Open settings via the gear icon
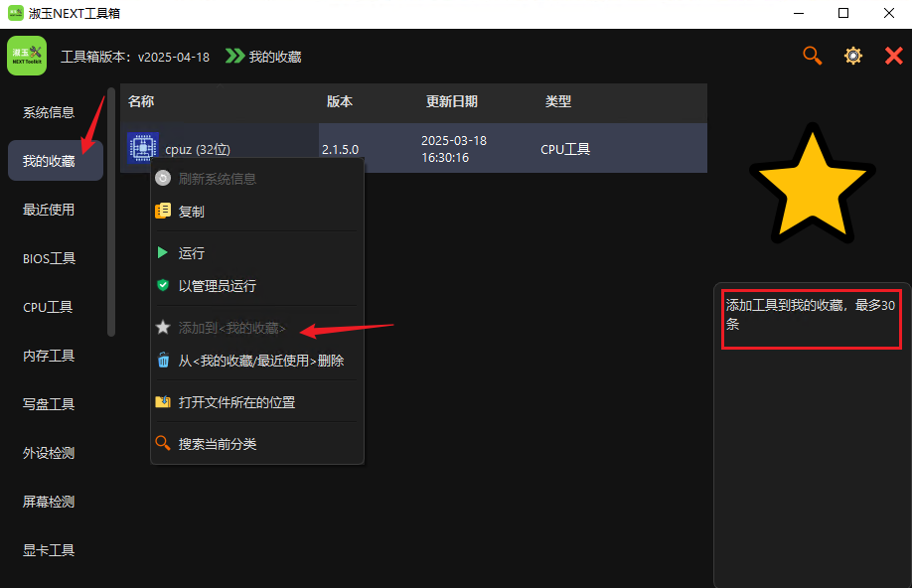Viewport: 912px width, 588px height. coord(852,56)
